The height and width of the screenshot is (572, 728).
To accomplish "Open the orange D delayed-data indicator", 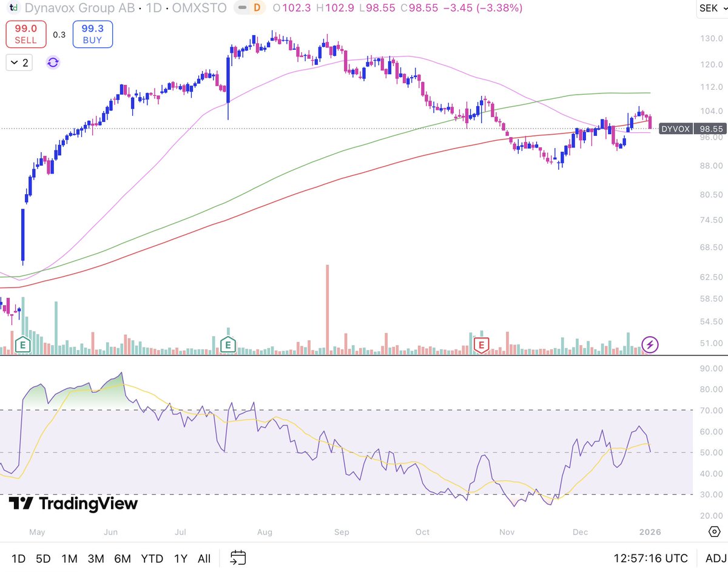I will (x=257, y=8).
